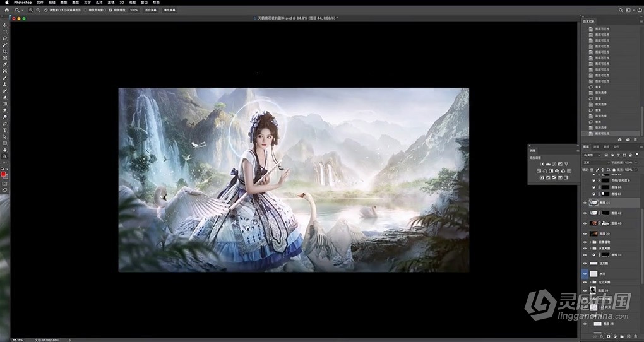Expand the 前景植物 layer group
This screenshot has height=342, width=644.
tap(591, 242)
